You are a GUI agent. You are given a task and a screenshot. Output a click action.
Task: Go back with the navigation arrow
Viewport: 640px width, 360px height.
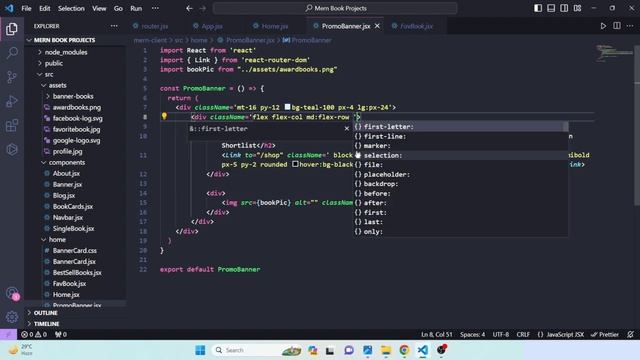[x=189, y=8]
